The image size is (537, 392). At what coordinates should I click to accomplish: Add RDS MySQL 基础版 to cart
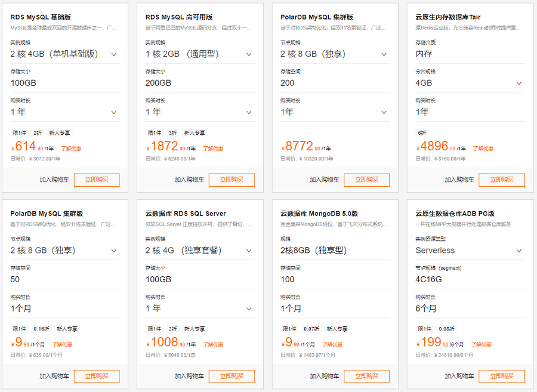point(54,180)
